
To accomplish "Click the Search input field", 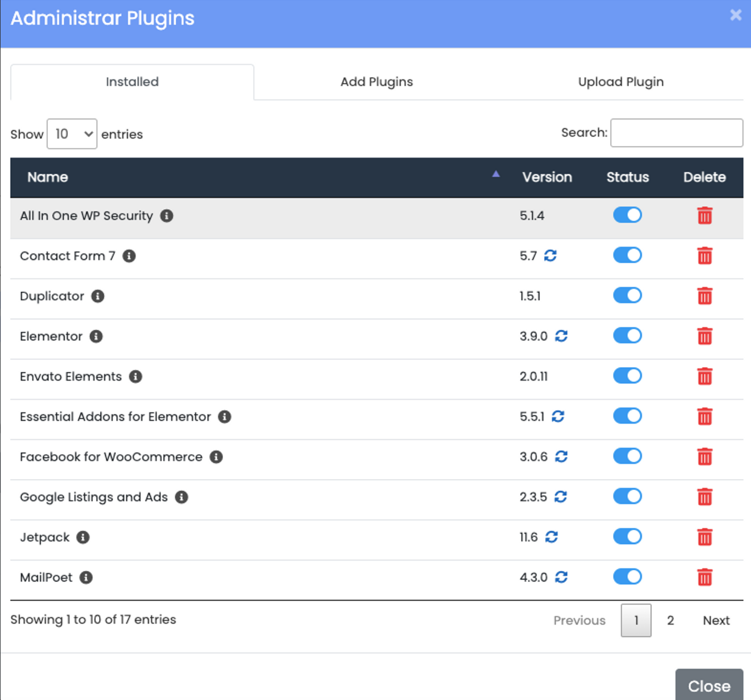I will [676, 133].
